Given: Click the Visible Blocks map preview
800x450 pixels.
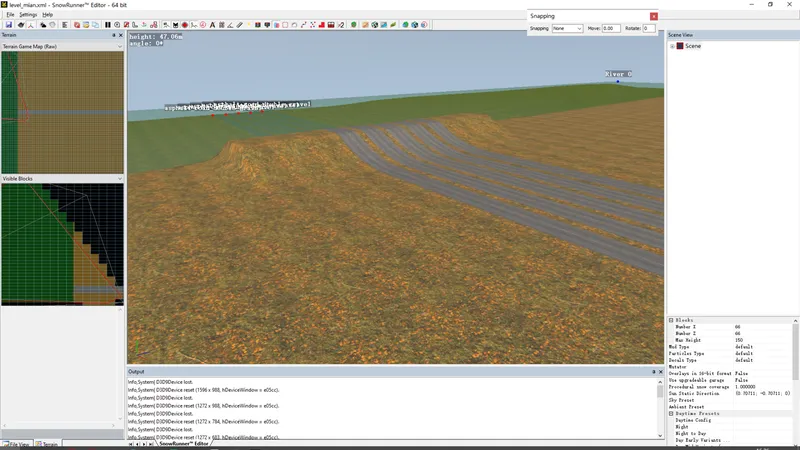Looking at the screenshot, I should click(62, 244).
